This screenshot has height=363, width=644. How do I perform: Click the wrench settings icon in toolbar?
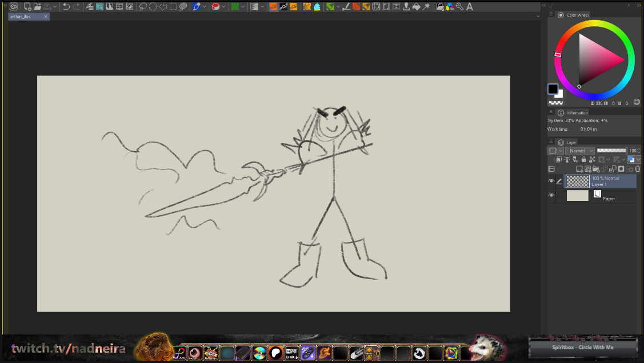pos(459,7)
